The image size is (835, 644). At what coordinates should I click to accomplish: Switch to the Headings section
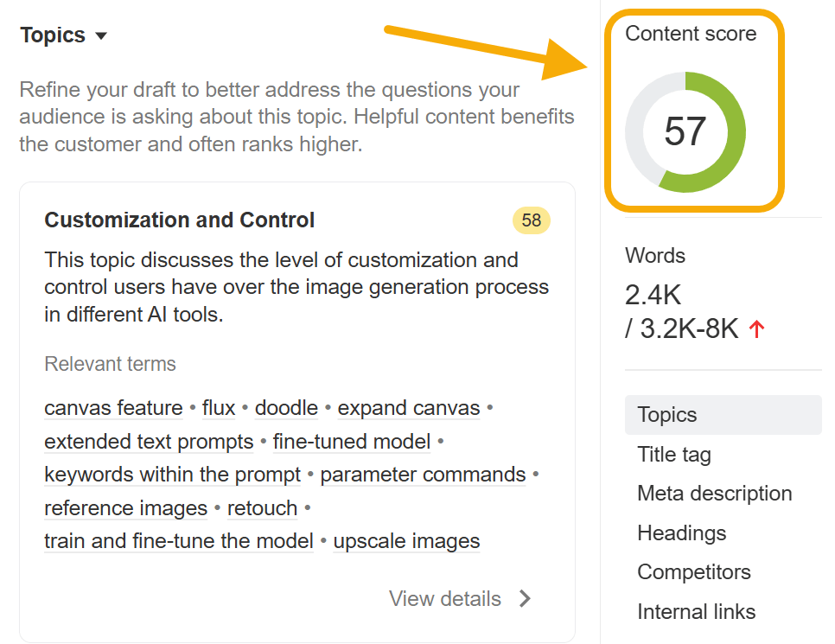pyautogui.click(x=681, y=533)
